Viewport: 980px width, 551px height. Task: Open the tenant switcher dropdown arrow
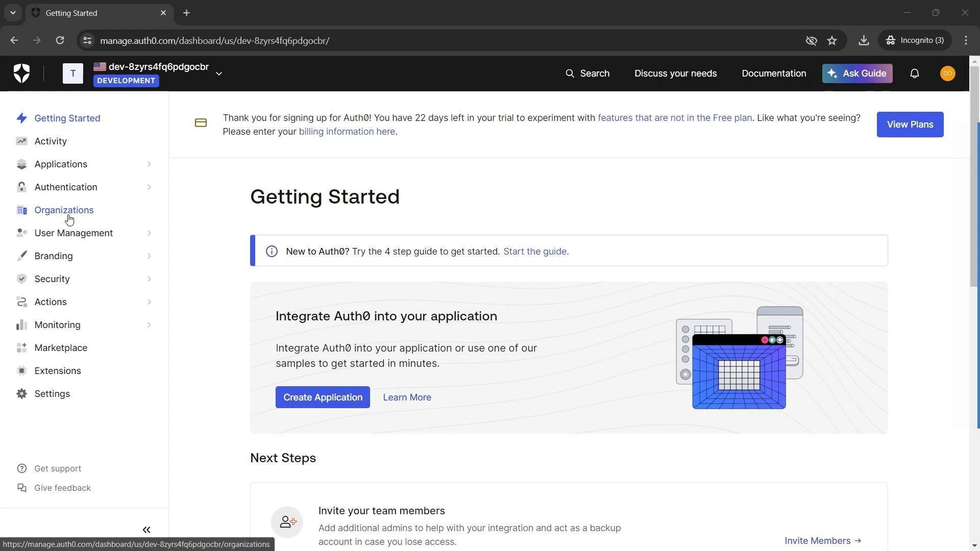coord(219,73)
